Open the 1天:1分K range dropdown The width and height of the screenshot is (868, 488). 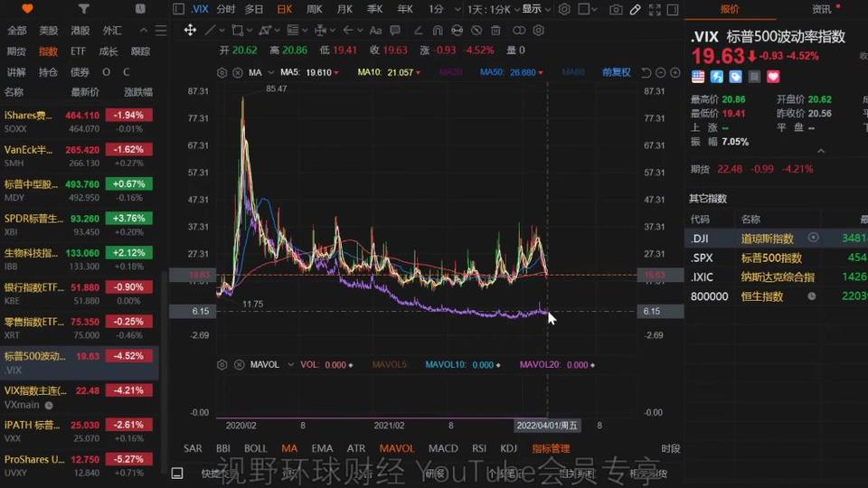(x=493, y=9)
